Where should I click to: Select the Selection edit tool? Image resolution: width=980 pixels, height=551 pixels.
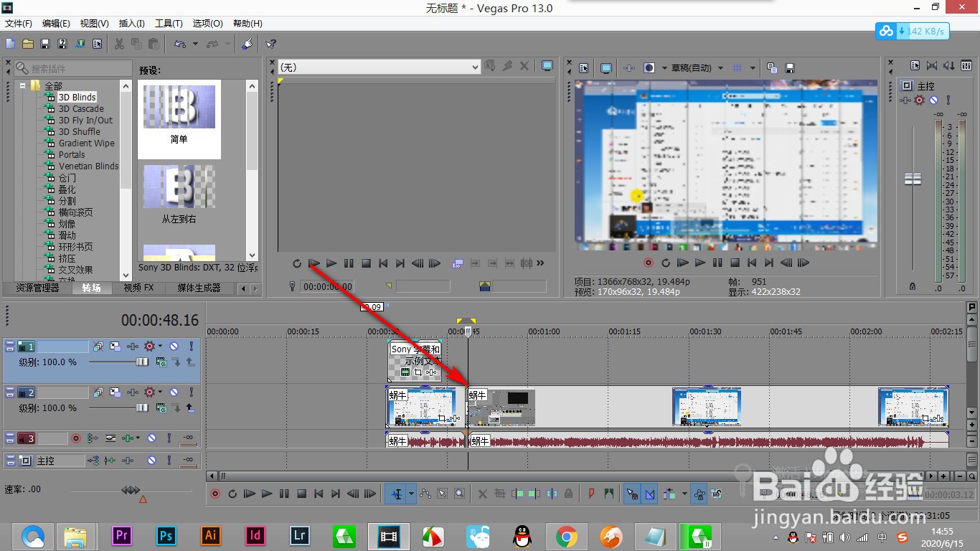[442, 493]
